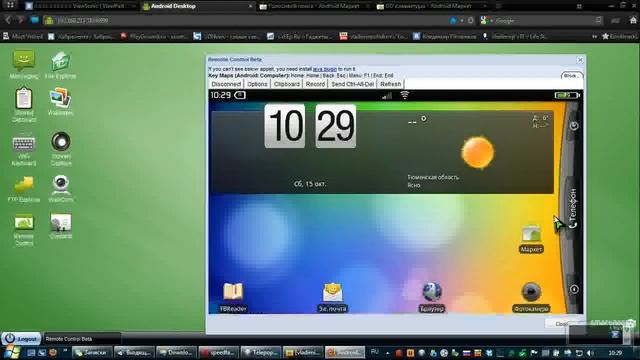Click the Record button
Screen dimensions: 640x360
click(x=315, y=84)
